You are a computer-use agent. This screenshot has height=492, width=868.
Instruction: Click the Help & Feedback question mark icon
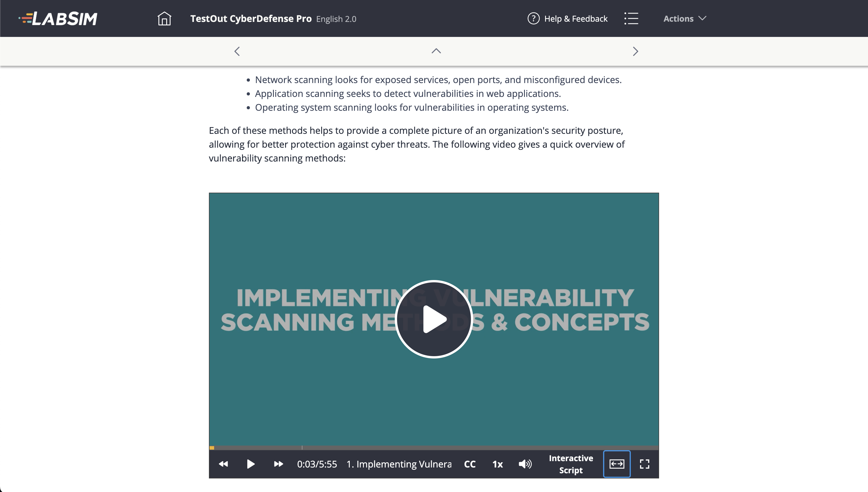point(533,18)
